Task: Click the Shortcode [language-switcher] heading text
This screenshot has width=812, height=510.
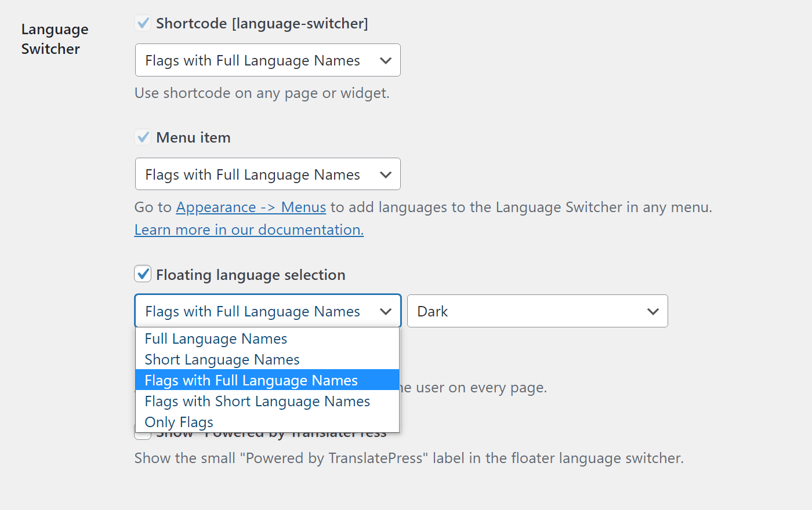Action: 261,23
